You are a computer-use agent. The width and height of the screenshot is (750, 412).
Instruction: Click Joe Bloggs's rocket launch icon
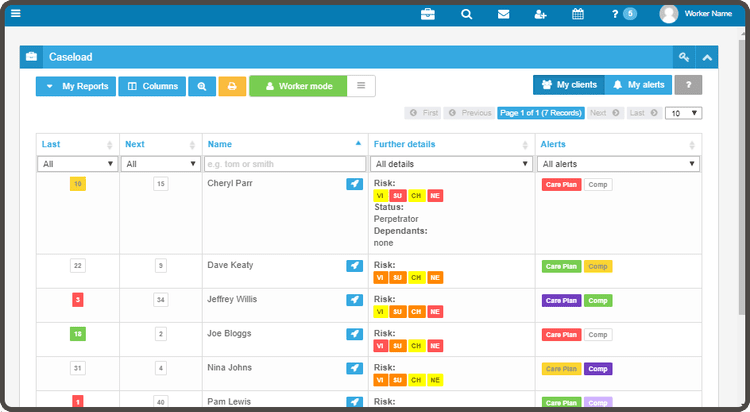[354, 334]
